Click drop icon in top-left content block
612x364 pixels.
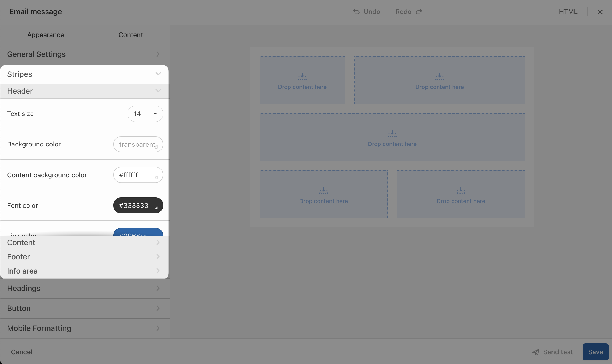point(302,77)
